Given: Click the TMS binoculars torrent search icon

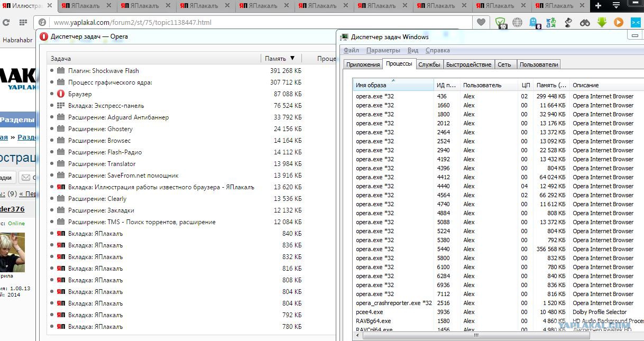Looking at the screenshot, I should 585,22.
